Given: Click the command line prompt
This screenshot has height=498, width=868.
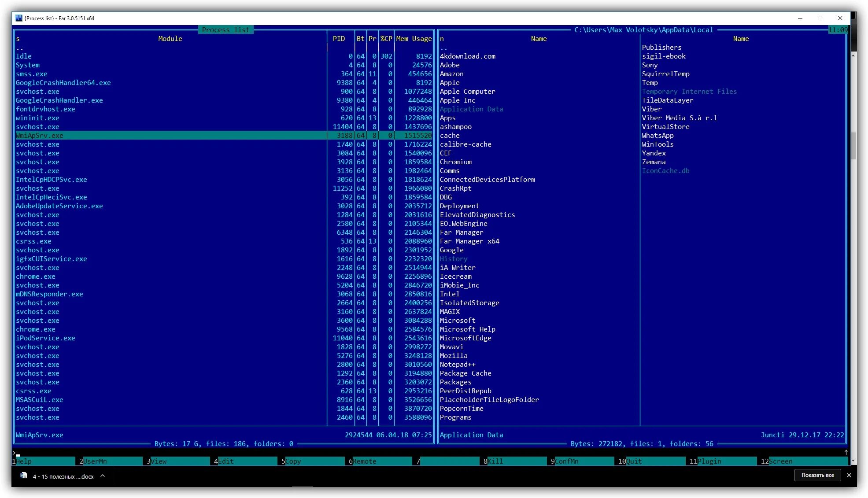Looking at the screenshot, I should point(16,453).
